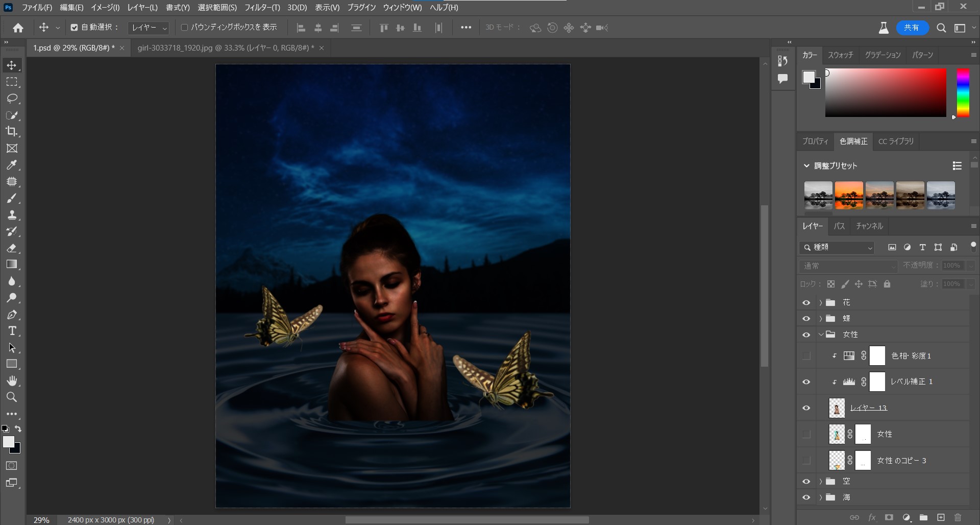This screenshot has height=525, width=980.
Task: Select the Clone Stamp tool
Action: (x=12, y=214)
